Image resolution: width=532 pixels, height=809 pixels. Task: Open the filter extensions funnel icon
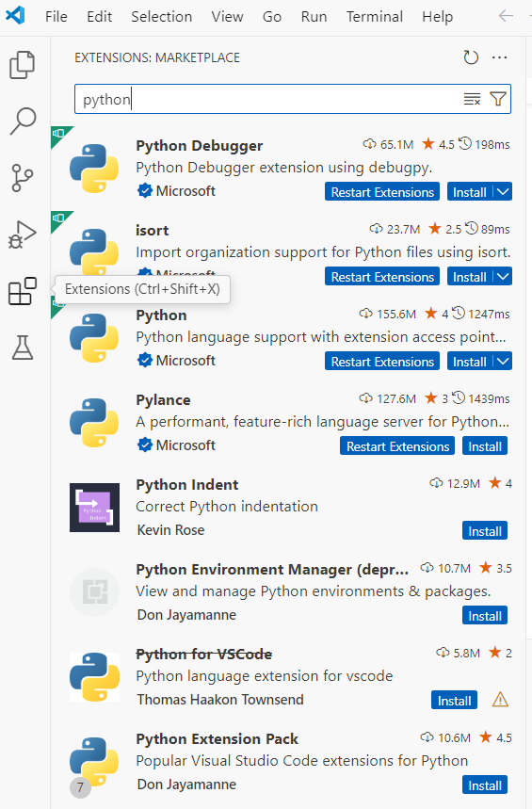498,99
